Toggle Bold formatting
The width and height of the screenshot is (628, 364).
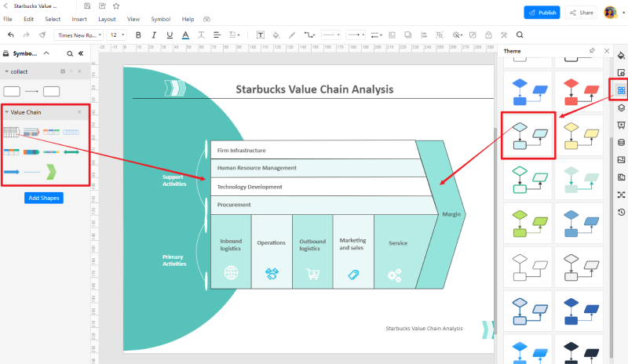(x=138, y=35)
